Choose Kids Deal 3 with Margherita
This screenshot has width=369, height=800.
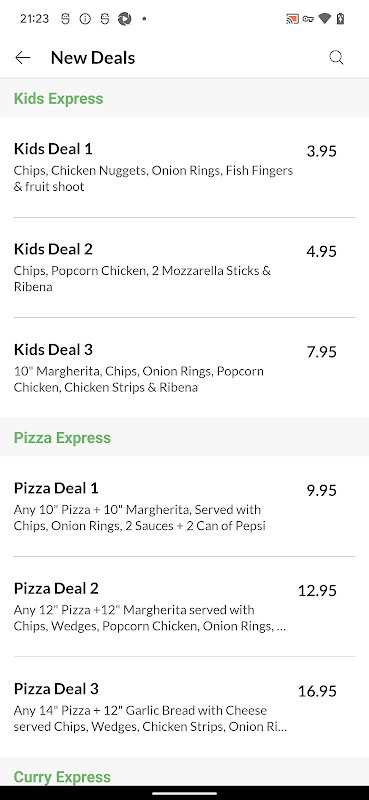coord(184,367)
